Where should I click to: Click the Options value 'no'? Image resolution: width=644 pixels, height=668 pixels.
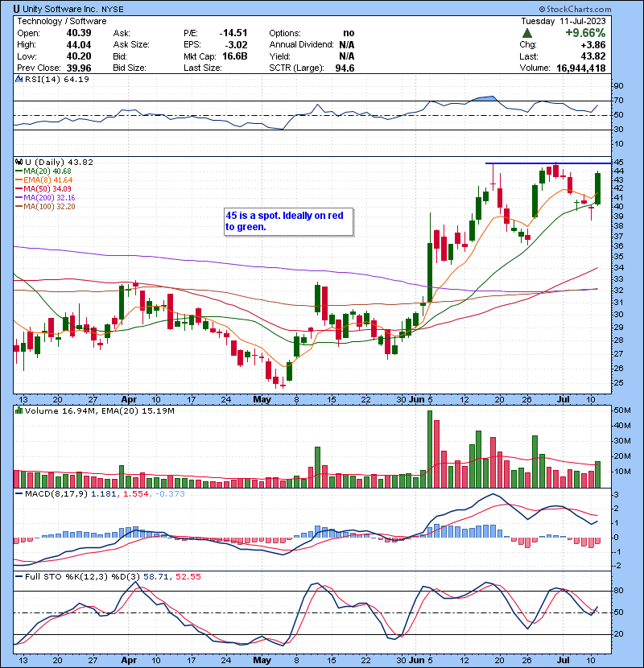349,33
